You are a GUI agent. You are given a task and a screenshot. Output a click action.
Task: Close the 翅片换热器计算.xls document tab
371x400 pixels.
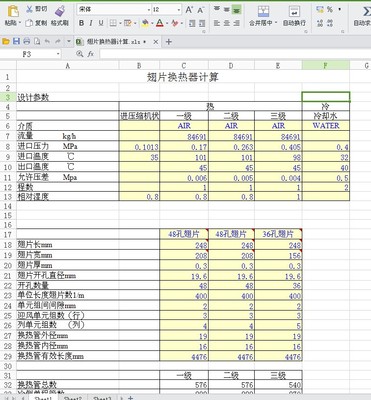coord(156,42)
